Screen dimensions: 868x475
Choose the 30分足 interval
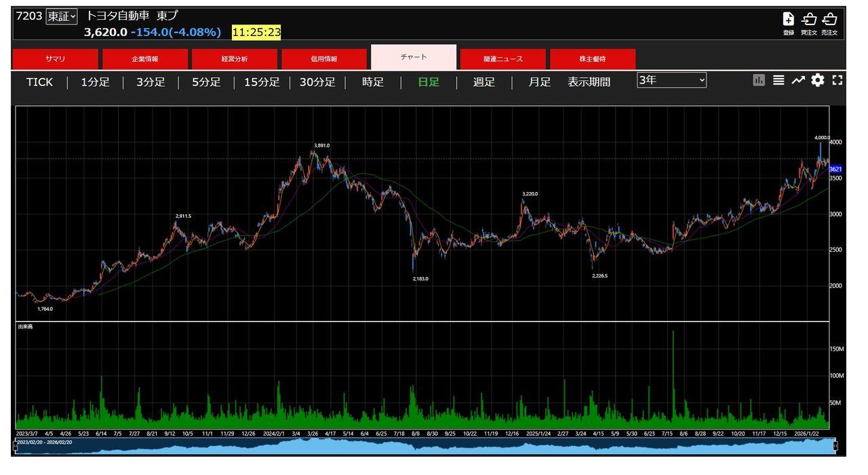pyautogui.click(x=317, y=82)
